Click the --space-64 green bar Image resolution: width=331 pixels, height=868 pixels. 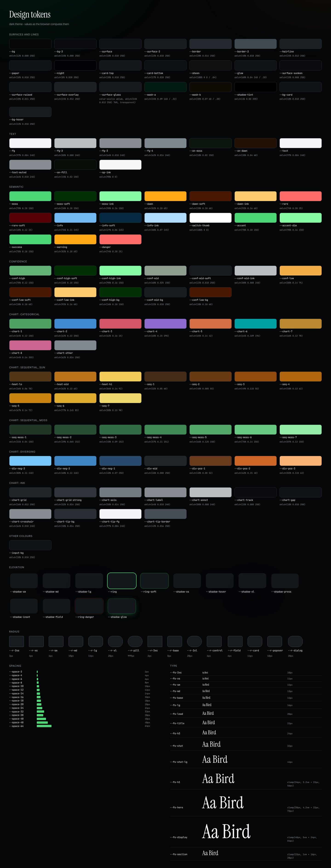44,726
